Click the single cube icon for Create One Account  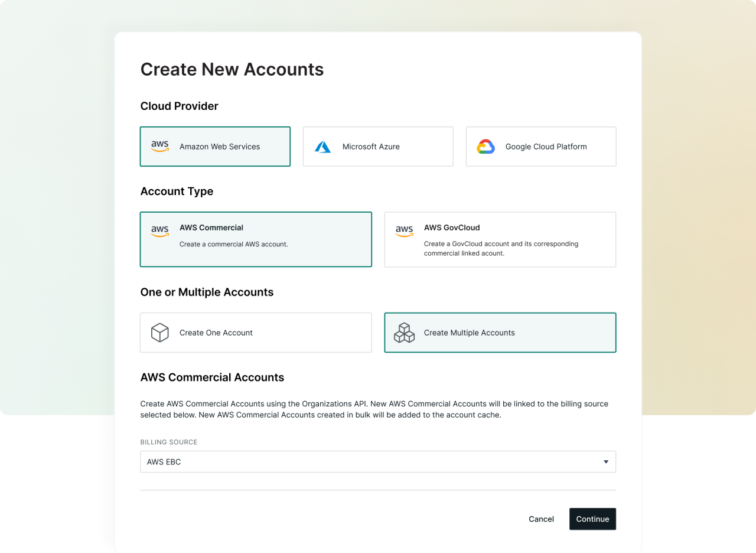pos(159,332)
